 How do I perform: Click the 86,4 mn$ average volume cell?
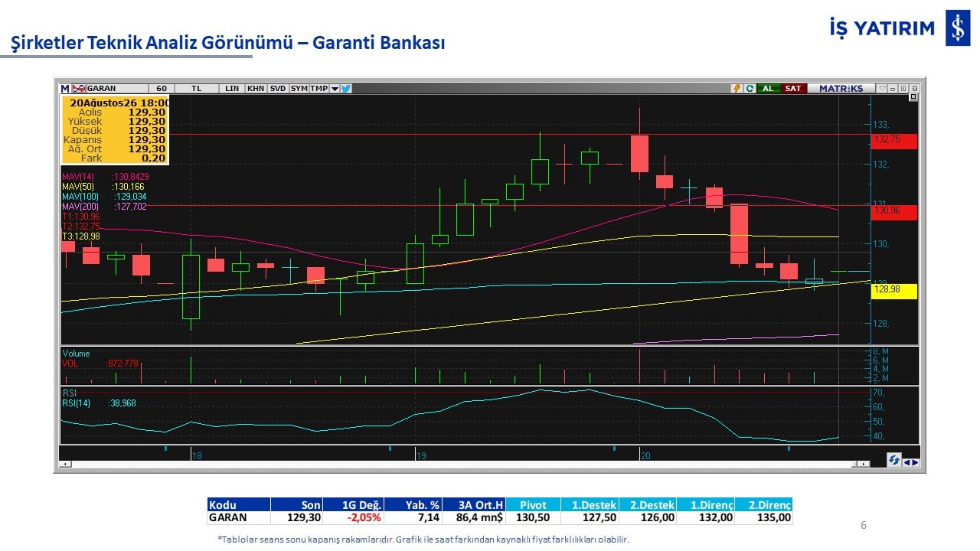click(x=473, y=517)
